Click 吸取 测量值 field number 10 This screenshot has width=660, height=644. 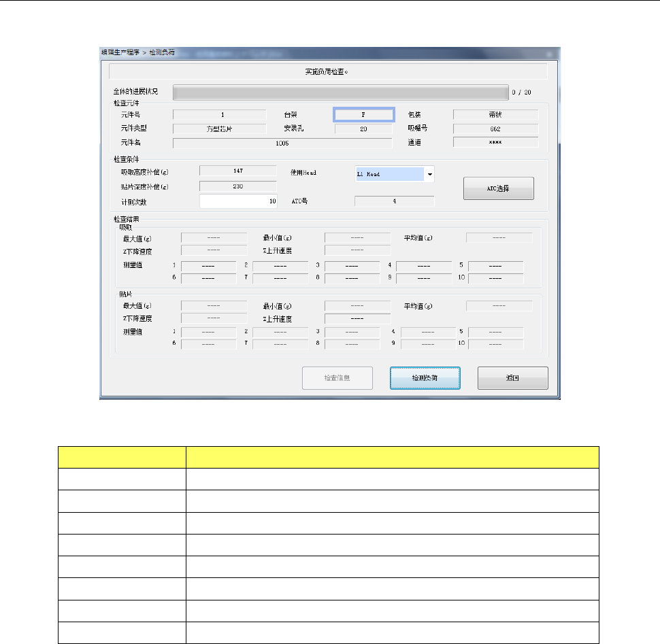click(495, 278)
